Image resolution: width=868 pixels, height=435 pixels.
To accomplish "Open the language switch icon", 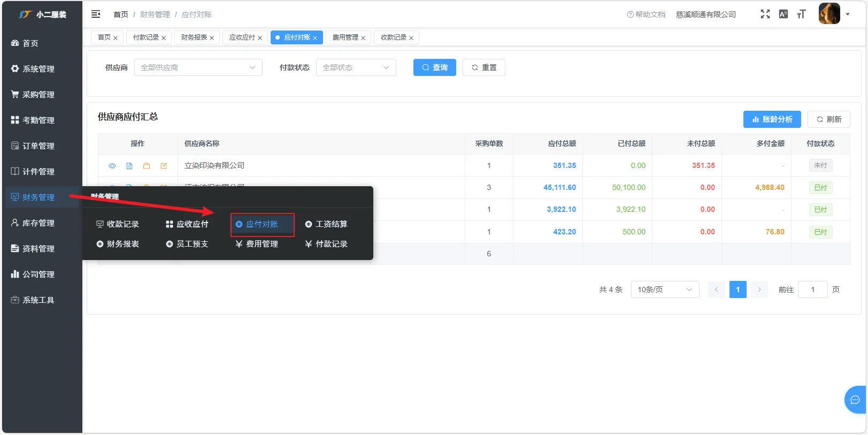I will coord(783,14).
